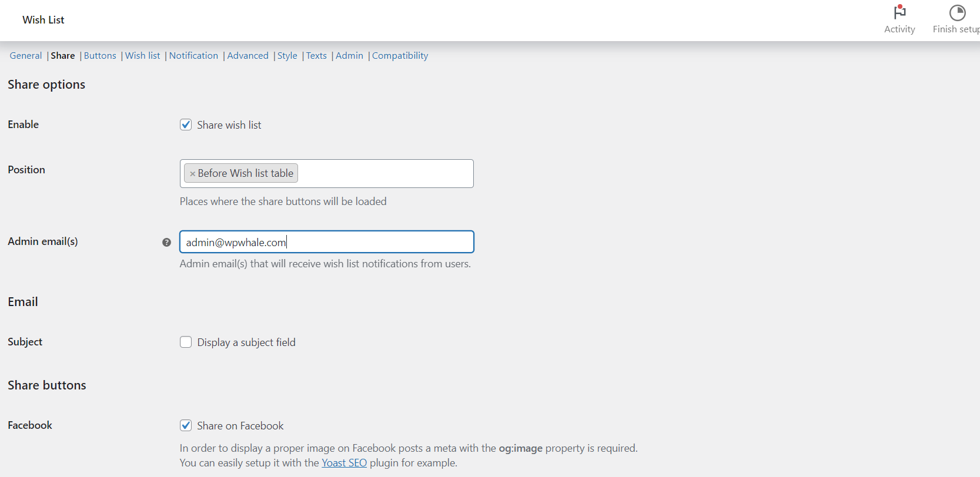
Task: Open the Position selection box
Action: pos(382,173)
